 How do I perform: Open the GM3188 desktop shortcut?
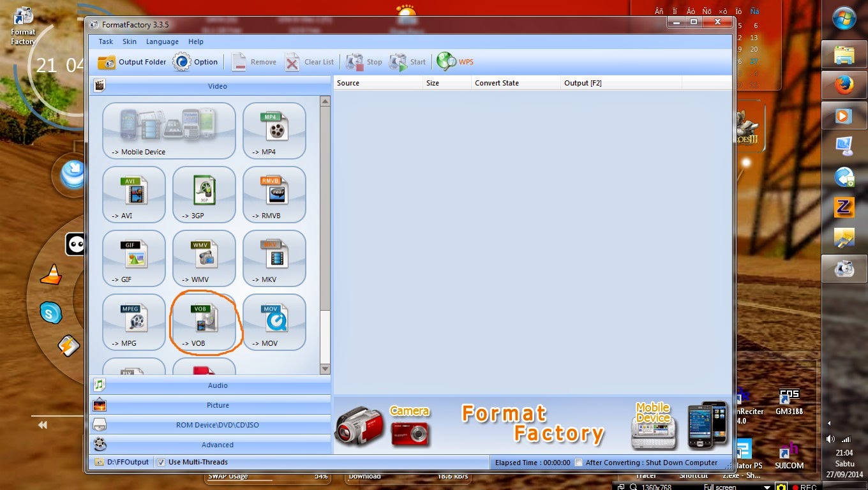coord(789,402)
